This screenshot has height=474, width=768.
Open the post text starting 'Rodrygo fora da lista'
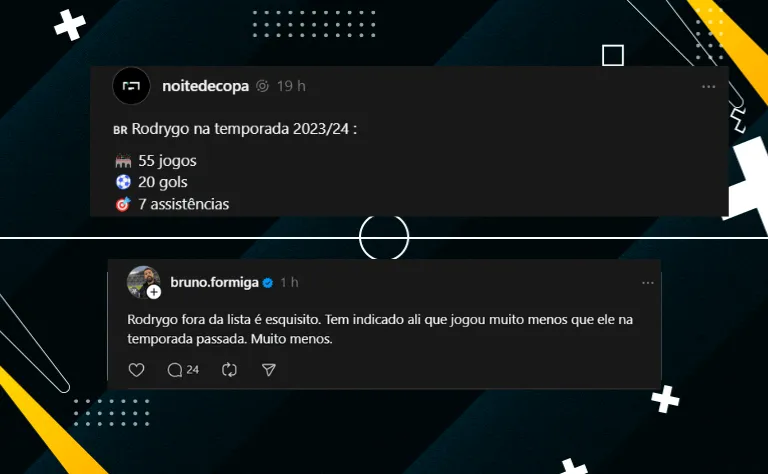[x=380, y=329]
